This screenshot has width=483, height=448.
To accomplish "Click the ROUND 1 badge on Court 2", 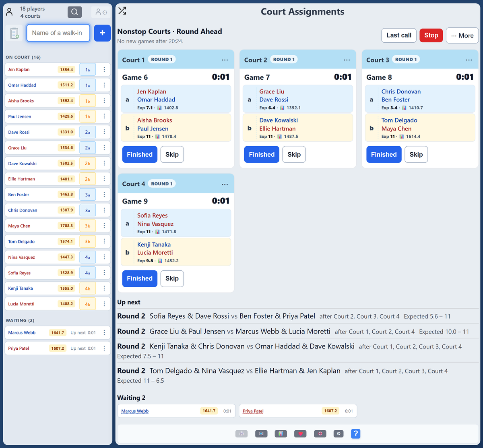I will coord(284,59).
